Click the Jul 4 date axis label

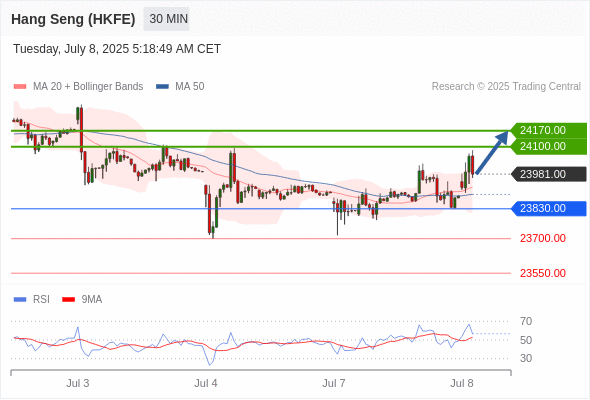206,383
